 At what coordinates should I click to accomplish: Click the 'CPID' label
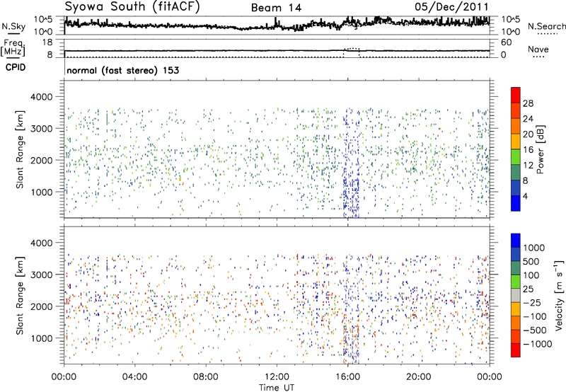[x=16, y=67]
